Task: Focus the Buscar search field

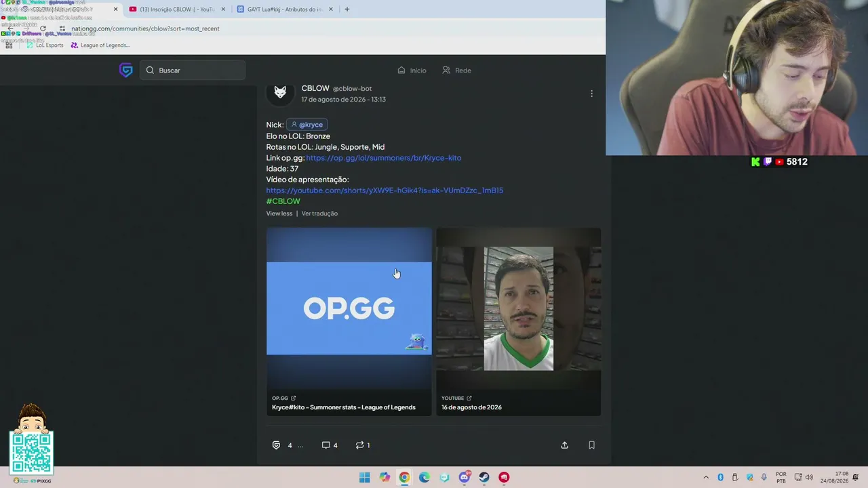Action: (193, 70)
